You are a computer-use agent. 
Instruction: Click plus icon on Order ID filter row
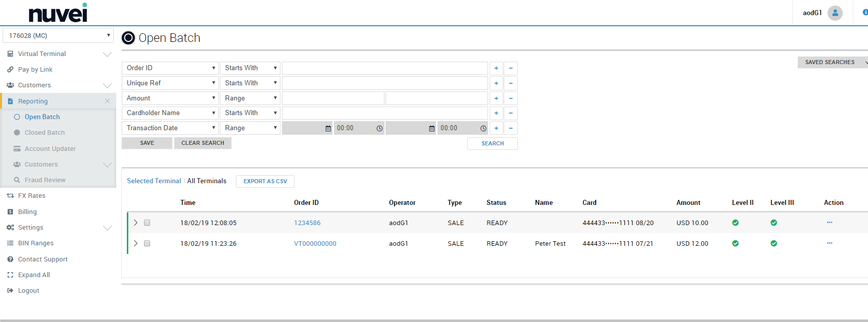(496, 68)
